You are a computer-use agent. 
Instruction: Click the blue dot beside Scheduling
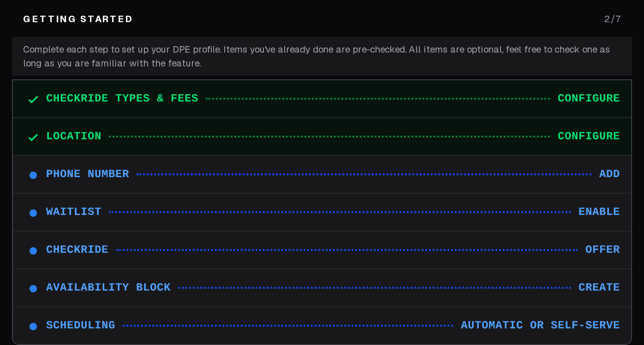tap(33, 326)
